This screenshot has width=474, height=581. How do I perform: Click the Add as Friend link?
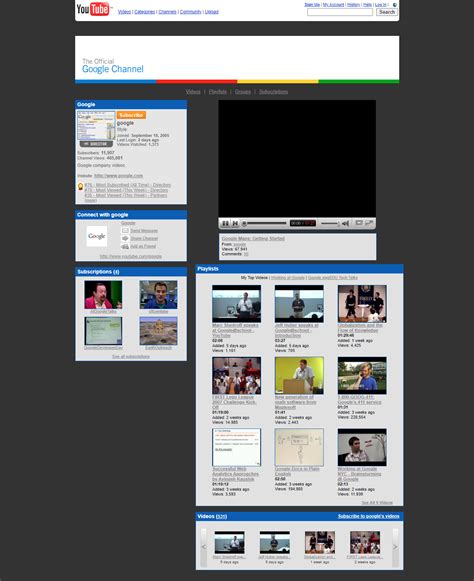coord(143,246)
